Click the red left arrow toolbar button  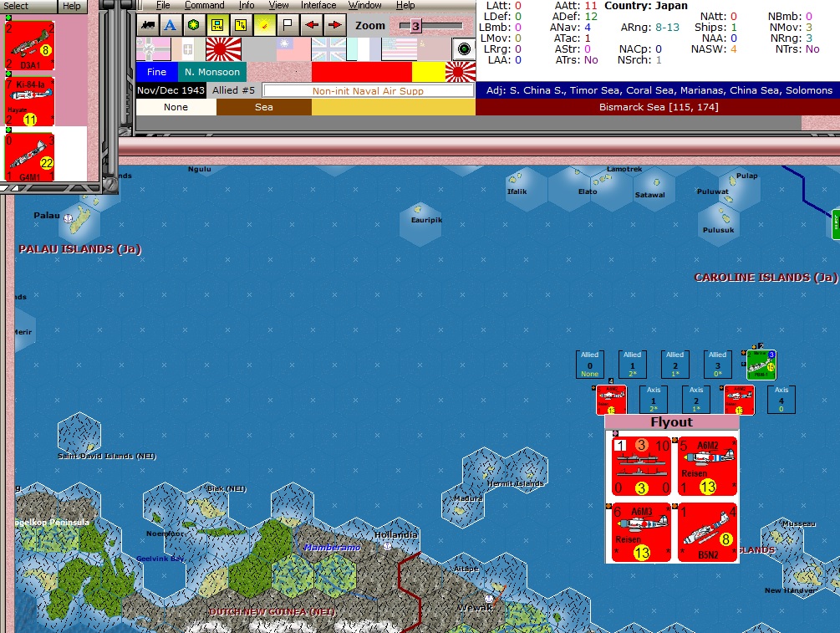[x=311, y=25]
